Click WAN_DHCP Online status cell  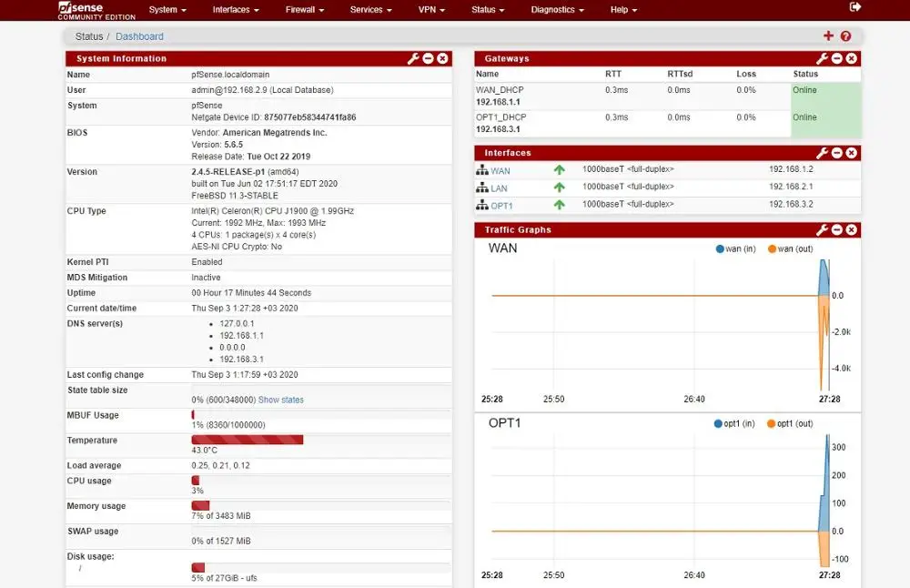pyautogui.click(x=825, y=96)
